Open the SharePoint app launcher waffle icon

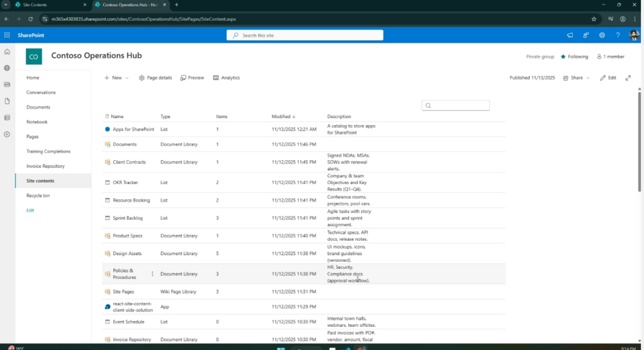tap(7, 35)
